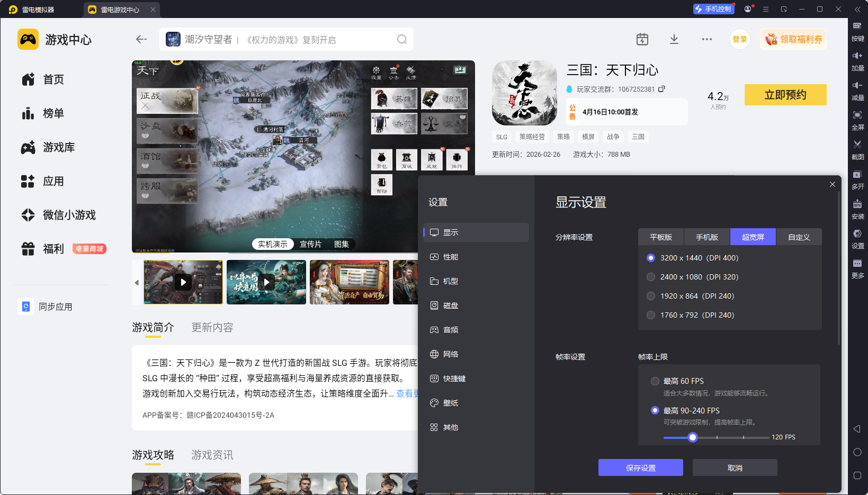Switch to 更新内容 tab
The image size is (868, 495).
(x=212, y=328)
